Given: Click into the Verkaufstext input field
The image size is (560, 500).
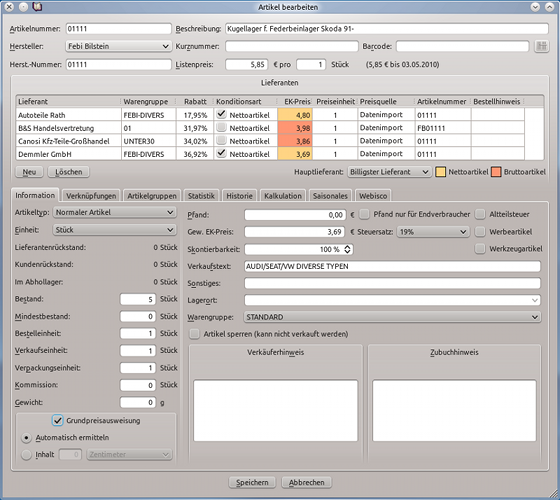Looking at the screenshot, I should click(x=392, y=266).
